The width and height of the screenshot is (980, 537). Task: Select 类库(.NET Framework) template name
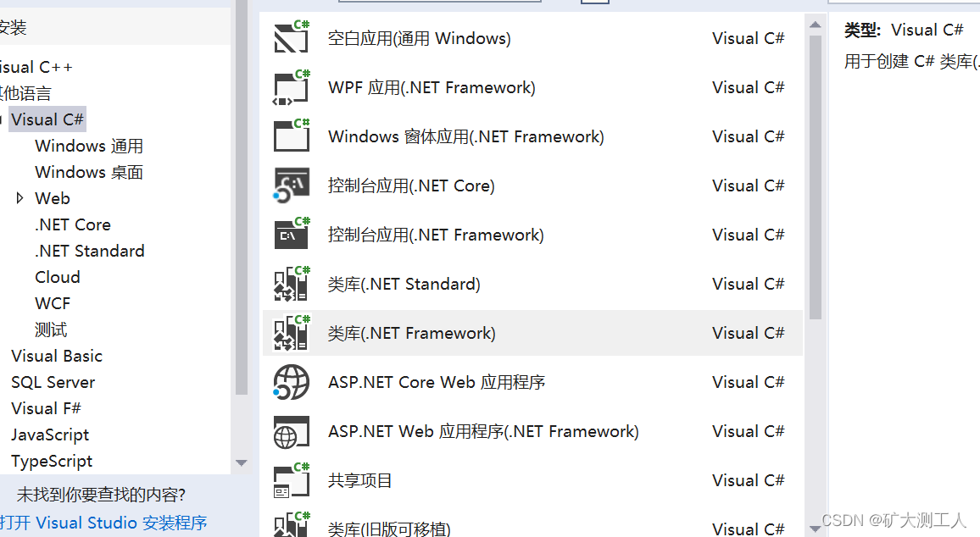point(412,334)
